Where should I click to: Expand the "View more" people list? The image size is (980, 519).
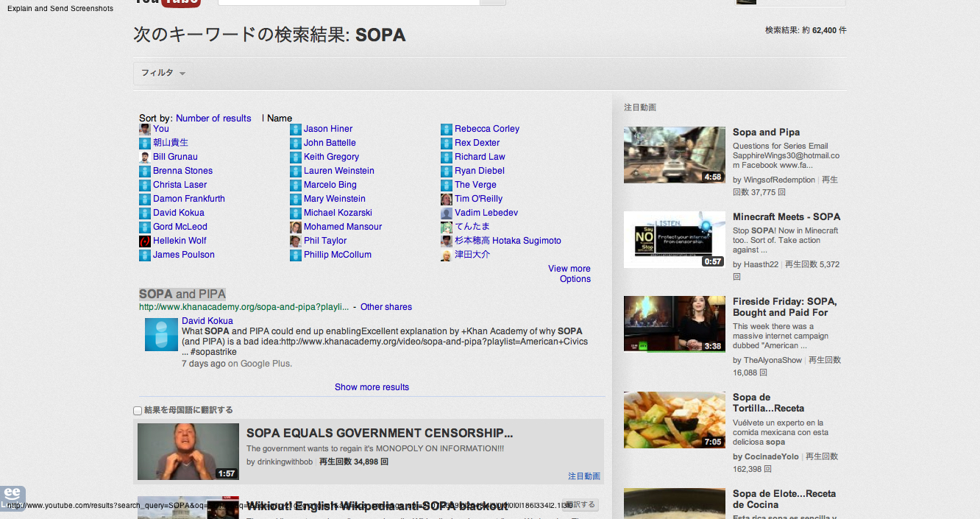[569, 269]
